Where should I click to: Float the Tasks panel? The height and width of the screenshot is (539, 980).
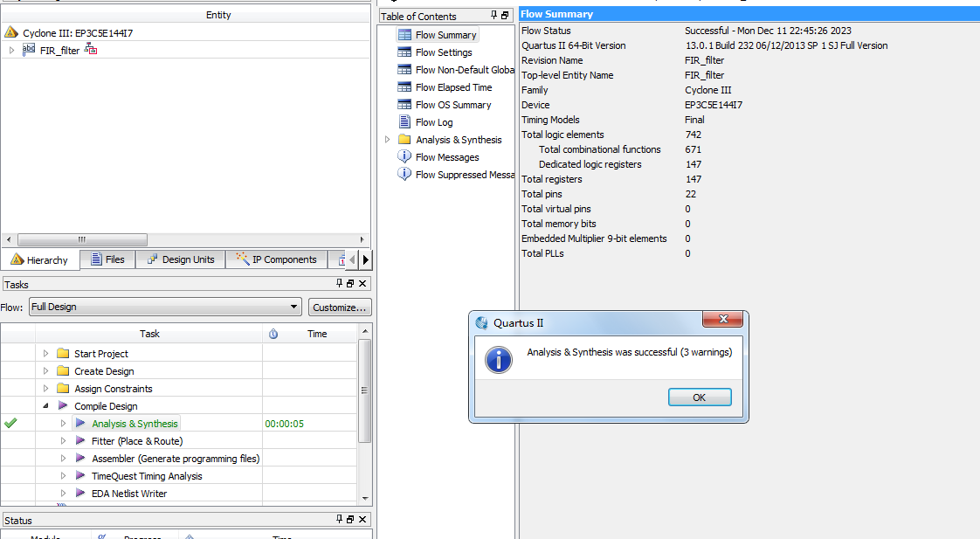click(x=350, y=284)
